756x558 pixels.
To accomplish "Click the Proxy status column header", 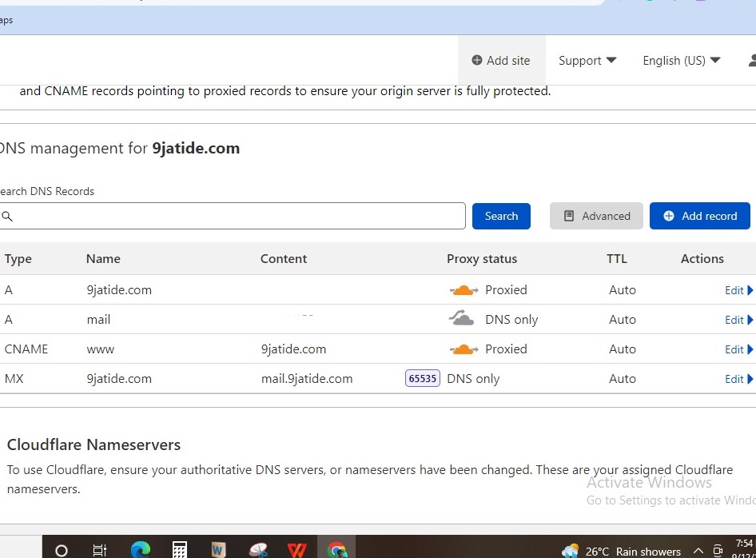I will tap(482, 259).
